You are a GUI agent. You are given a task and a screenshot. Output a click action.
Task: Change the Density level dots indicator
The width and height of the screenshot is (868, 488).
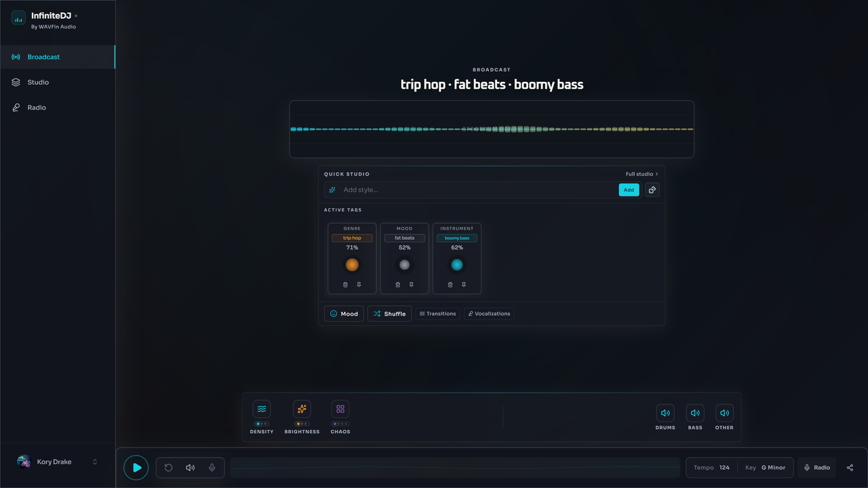click(262, 424)
